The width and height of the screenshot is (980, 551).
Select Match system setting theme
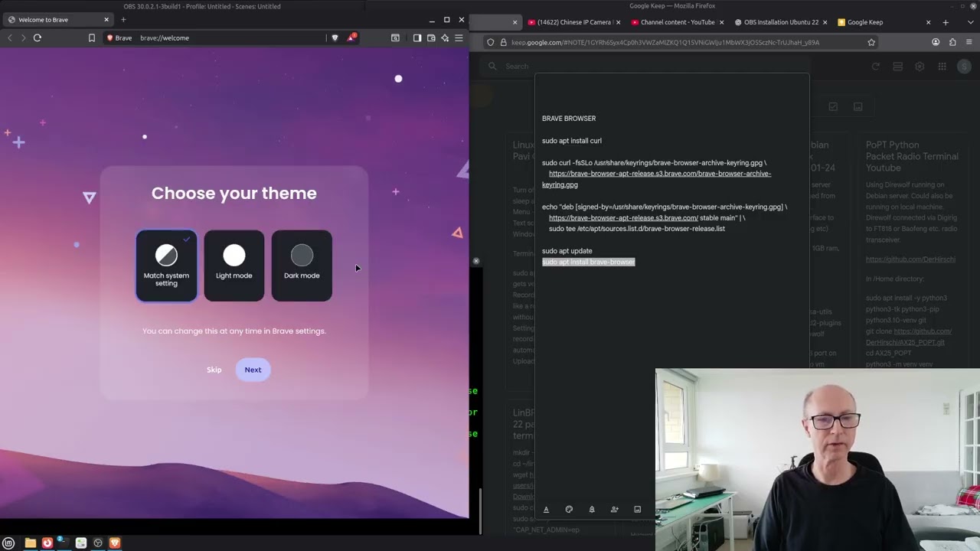click(166, 266)
